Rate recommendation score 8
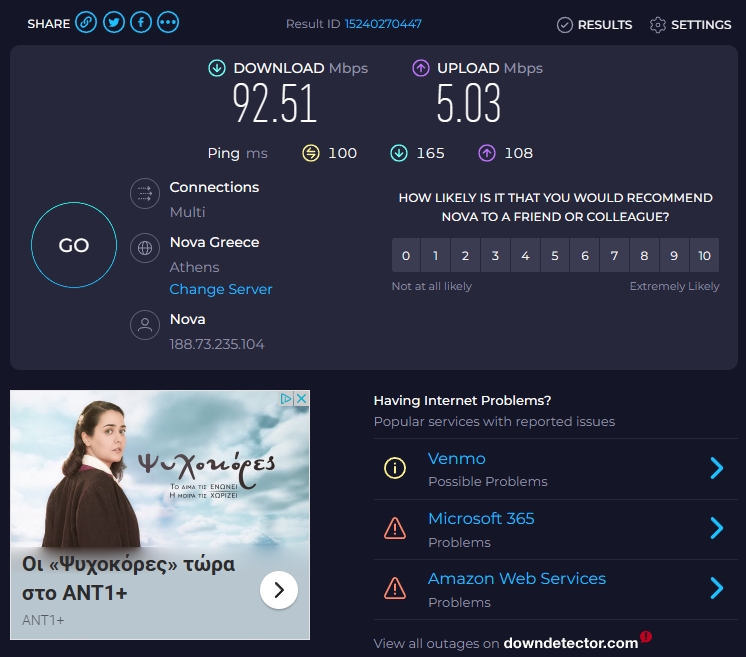This screenshot has width=746, height=657. point(644,255)
